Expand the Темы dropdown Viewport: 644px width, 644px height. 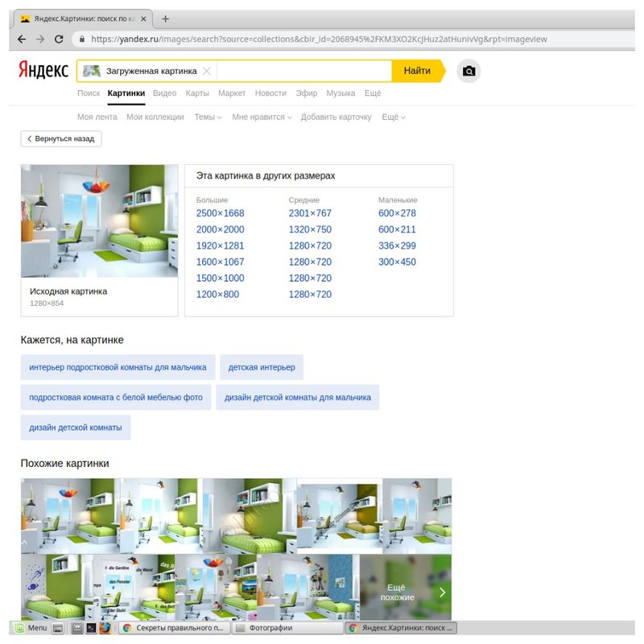coord(208,116)
